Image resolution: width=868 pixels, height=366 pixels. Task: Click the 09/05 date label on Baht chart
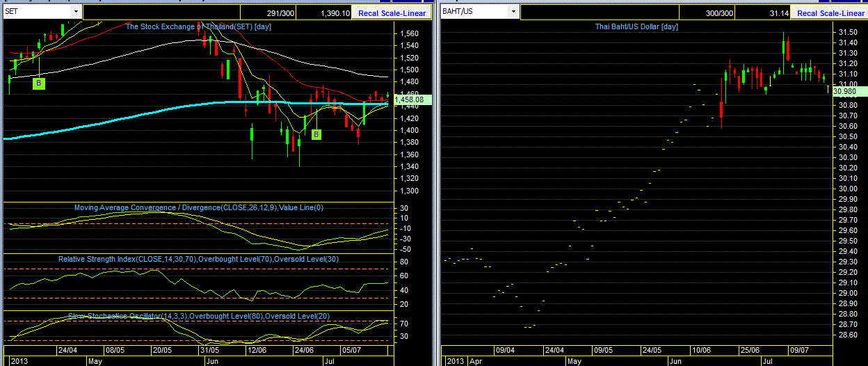pyautogui.click(x=603, y=351)
